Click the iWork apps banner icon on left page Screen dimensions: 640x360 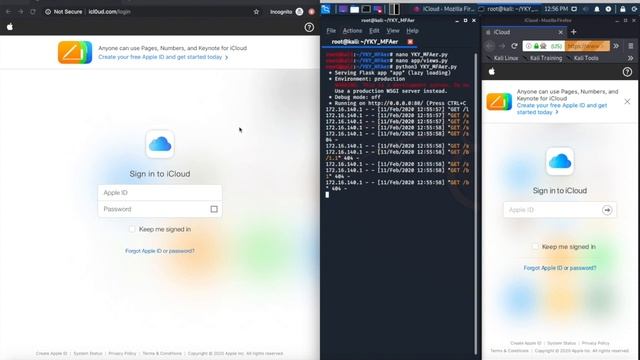(75, 52)
